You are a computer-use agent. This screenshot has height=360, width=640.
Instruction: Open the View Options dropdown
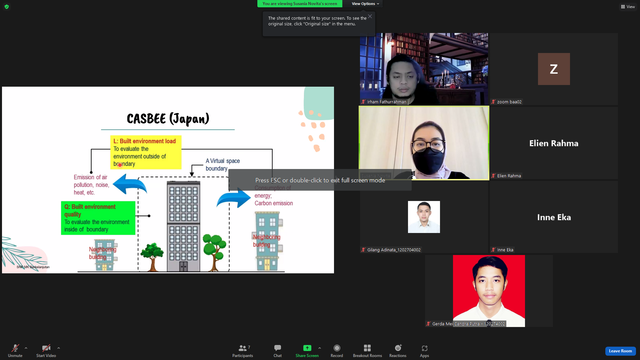(x=365, y=4)
